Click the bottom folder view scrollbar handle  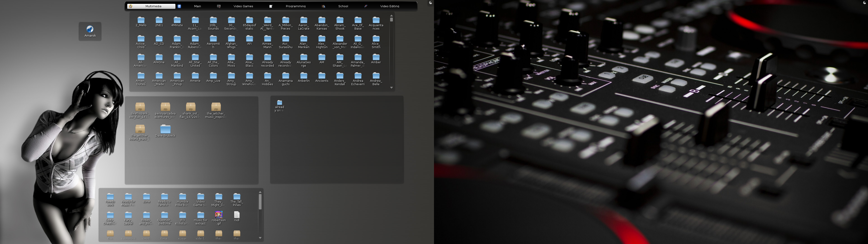[260, 202]
